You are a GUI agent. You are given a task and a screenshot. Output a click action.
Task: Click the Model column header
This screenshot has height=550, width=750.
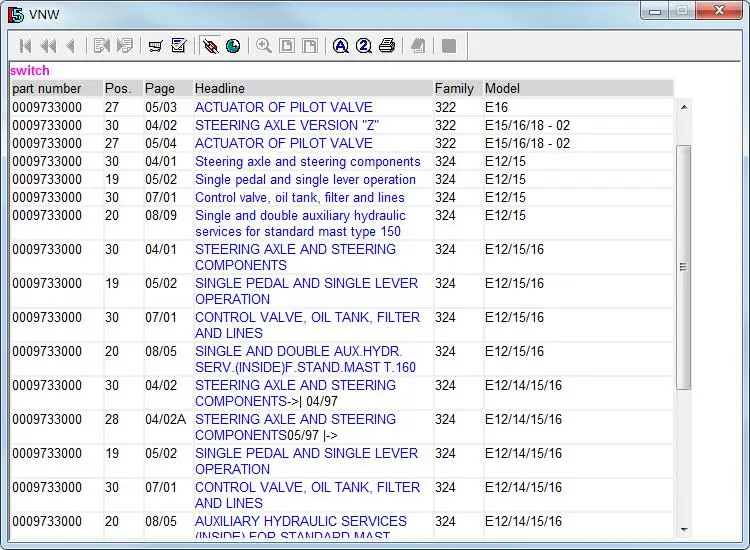coord(503,89)
